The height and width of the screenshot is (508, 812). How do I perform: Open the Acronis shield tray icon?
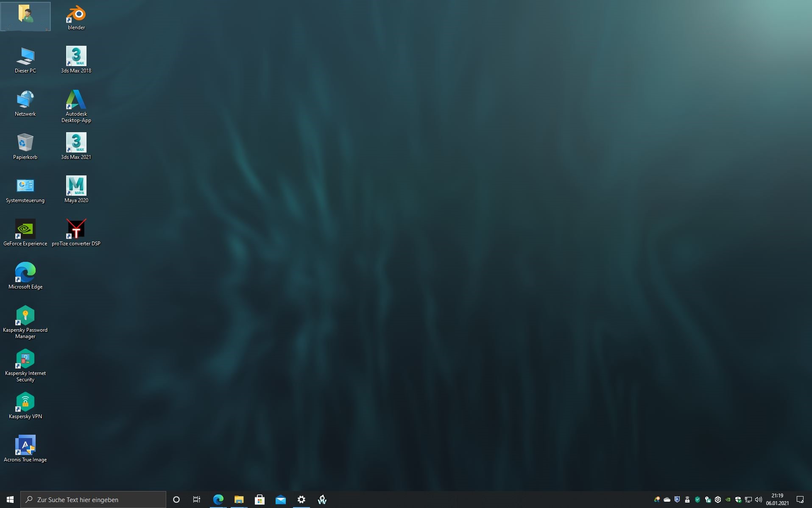(x=677, y=500)
